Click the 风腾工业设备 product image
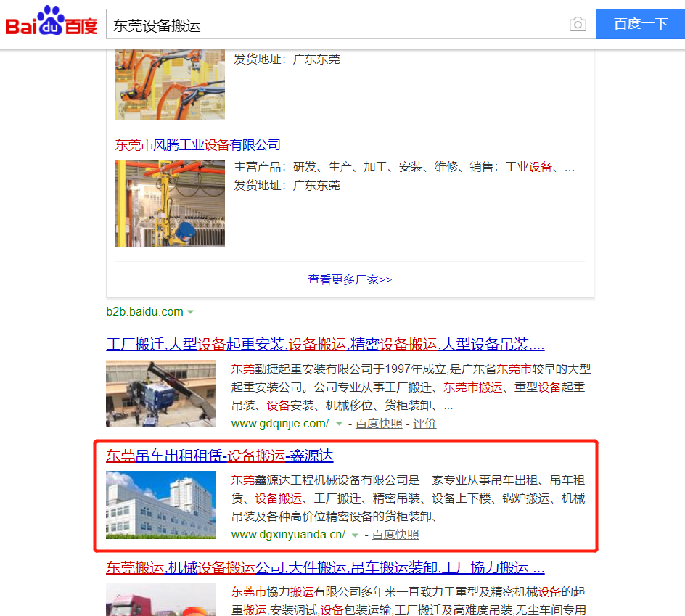The image size is (685, 616). click(x=170, y=204)
